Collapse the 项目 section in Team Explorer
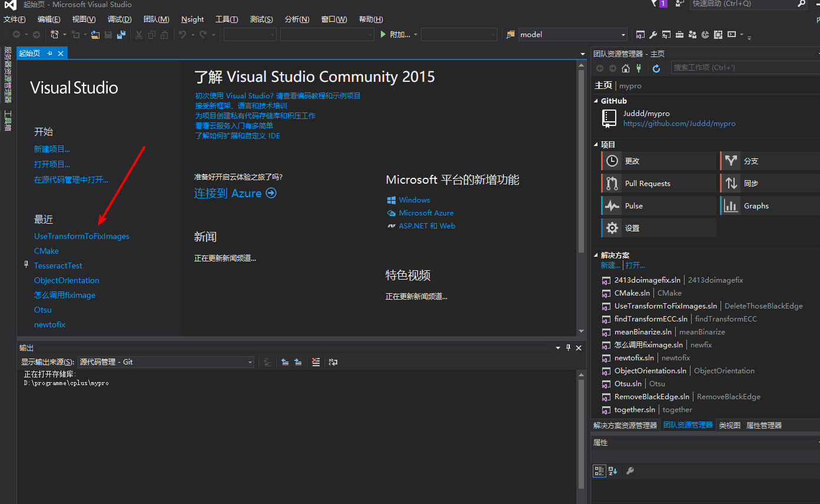Image resolution: width=820 pixels, height=504 pixels. [596, 145]
